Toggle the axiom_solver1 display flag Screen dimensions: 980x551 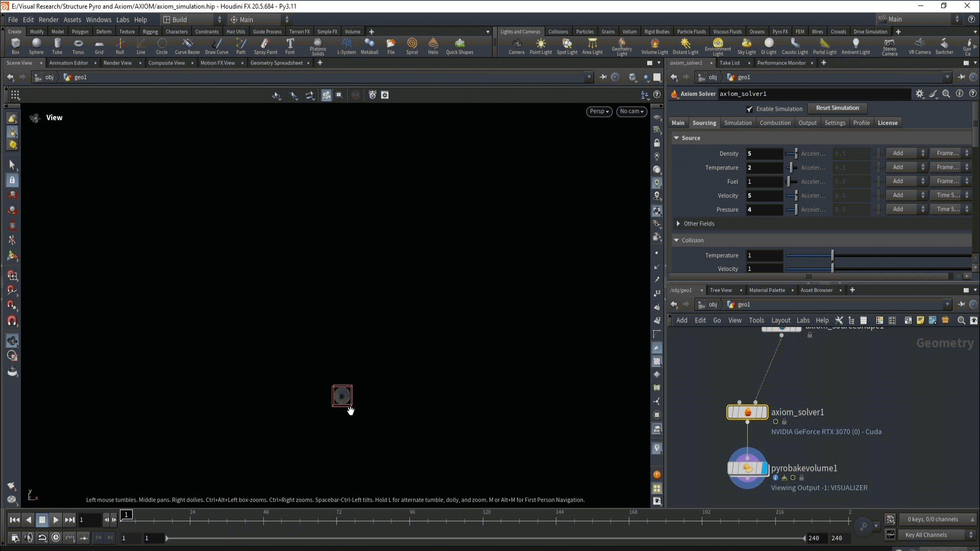click(x=764, y=412)
